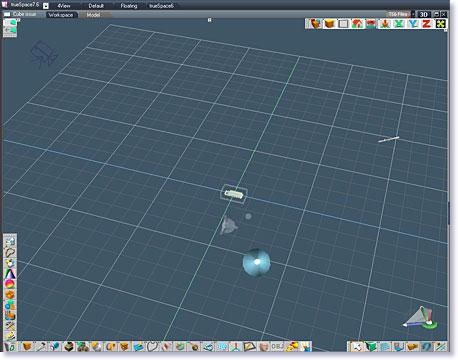Image resolution: width=458 pixels, height=360 pixels.
Task: Open the dropdown arrow beside TS6 Files
Action: [x=413, y=14]
